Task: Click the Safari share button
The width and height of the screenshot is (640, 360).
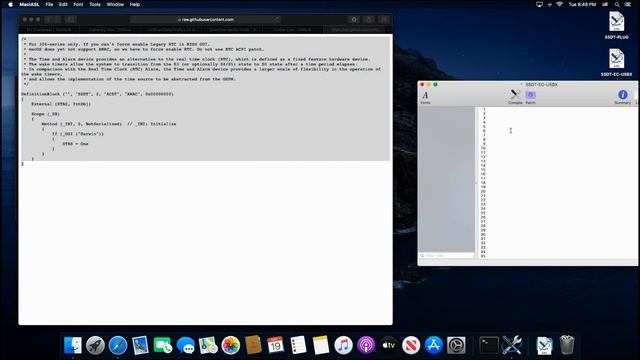Action: (369, 20)
